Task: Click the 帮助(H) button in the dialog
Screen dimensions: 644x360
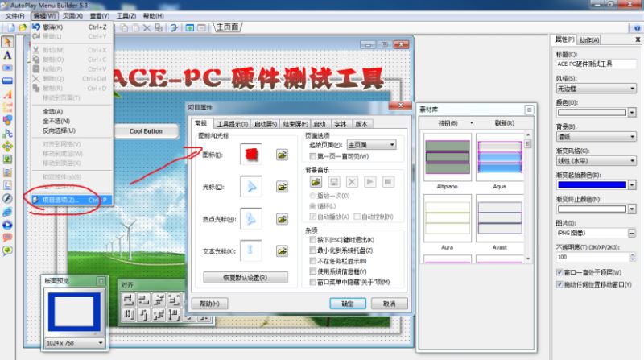Action: [x=209, y=304]
